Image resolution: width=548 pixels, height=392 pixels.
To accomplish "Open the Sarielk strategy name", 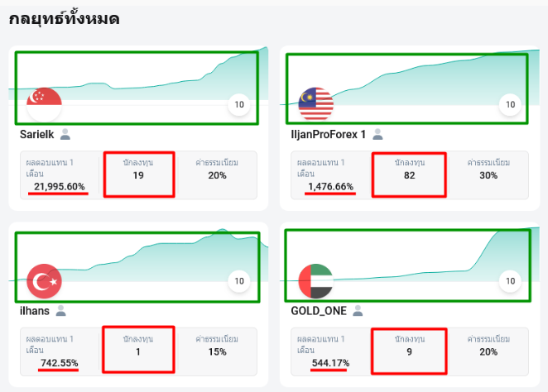I will point(36,135).
